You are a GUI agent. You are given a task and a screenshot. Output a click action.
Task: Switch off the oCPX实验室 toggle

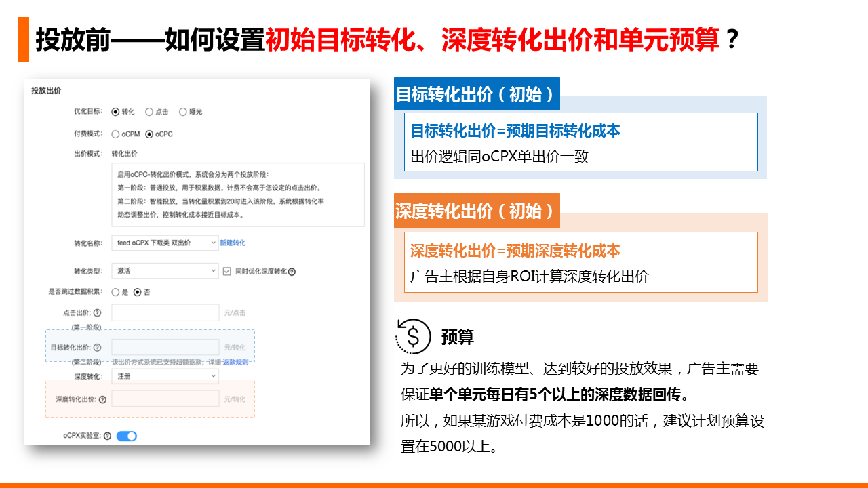coord(127,436)
